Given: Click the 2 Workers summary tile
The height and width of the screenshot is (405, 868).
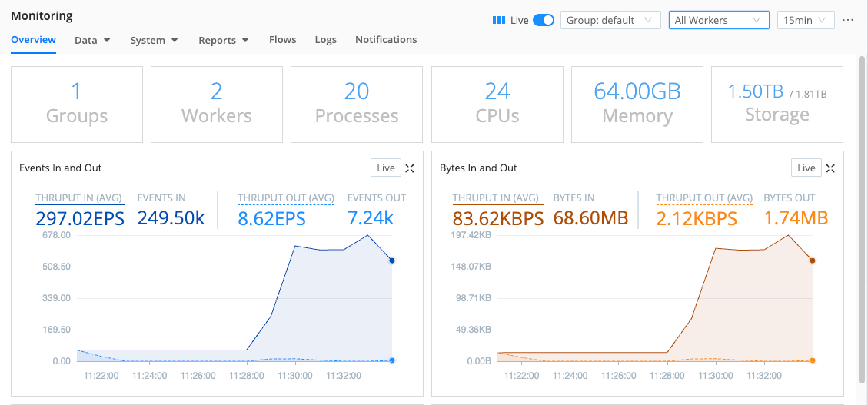Looking at the screenshot, I should [217, 105].
